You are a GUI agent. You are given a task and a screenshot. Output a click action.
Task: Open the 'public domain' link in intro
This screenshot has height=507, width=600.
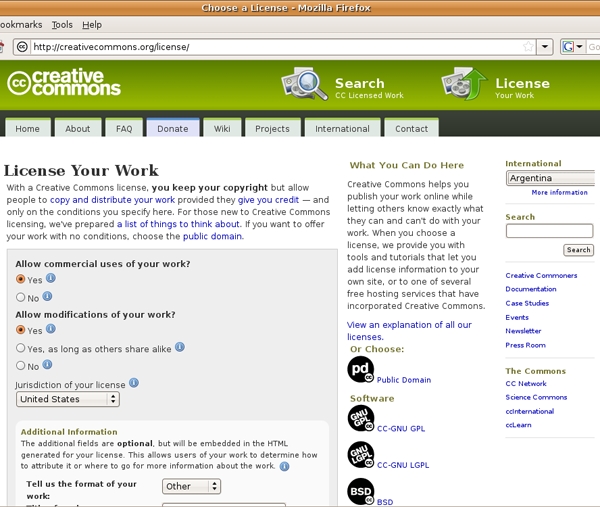tap(212, 236)
